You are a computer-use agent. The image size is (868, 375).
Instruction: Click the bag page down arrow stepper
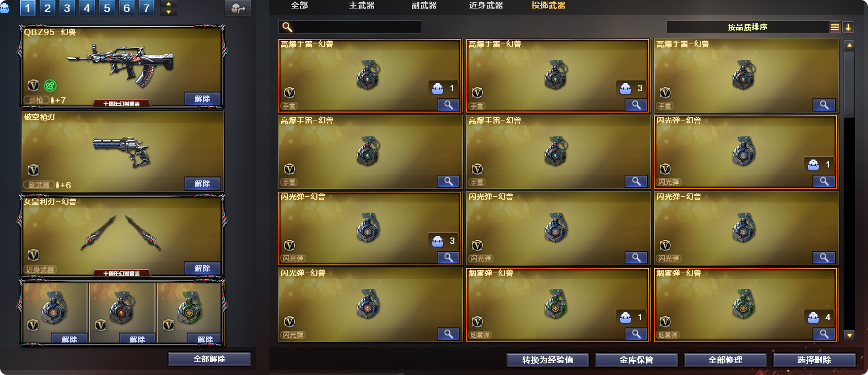pos(169,12)
